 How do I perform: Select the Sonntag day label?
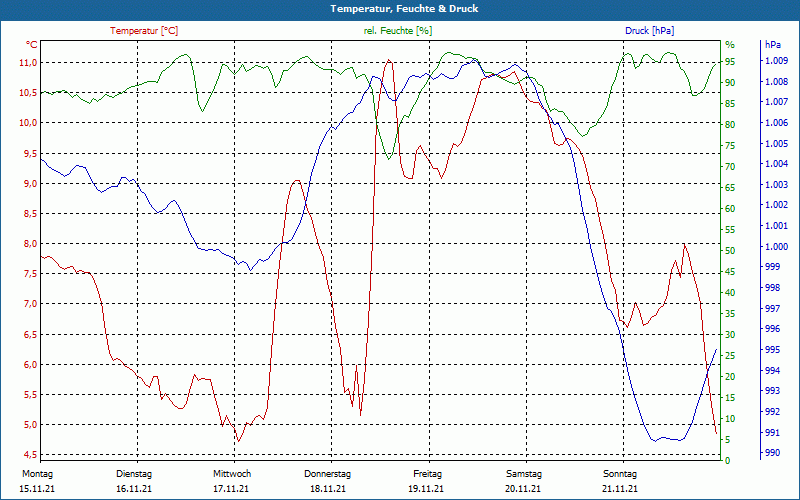click(620, 474)
